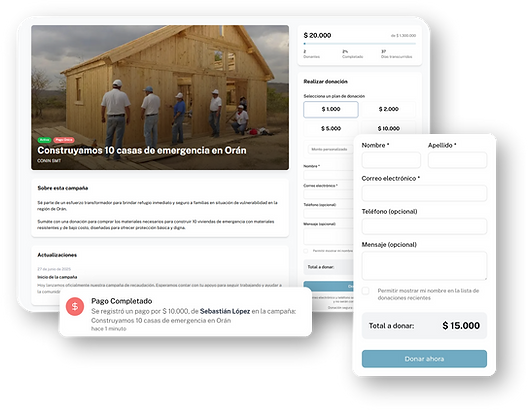Open the Sebastián López link in notification
Screen dimensions: 528x410
225,311
